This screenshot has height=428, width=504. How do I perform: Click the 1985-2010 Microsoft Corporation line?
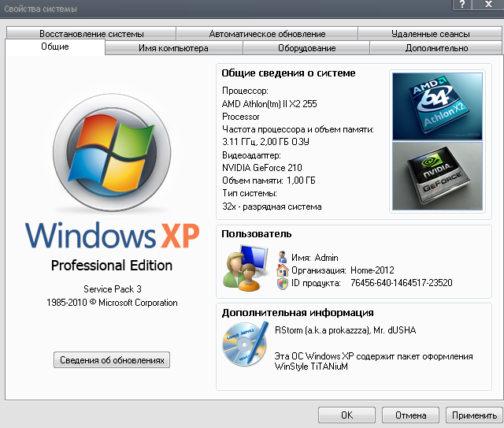pyautogui.click(x=112, y=303)
